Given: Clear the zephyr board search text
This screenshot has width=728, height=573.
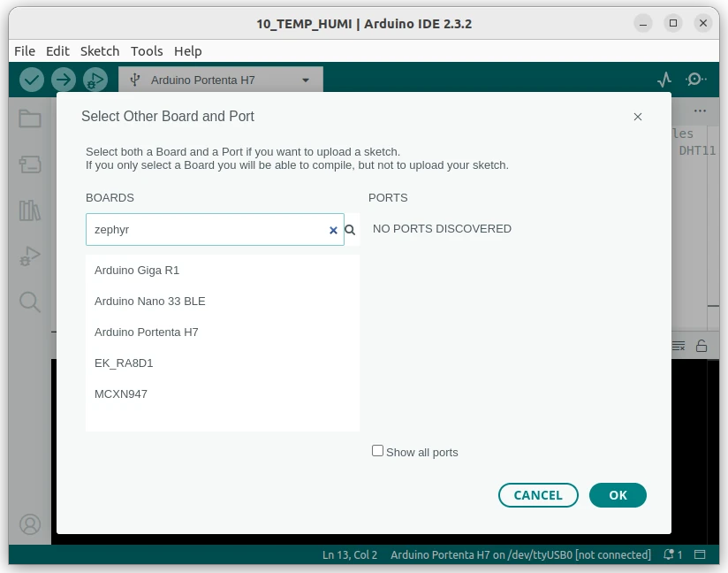Looking at the screenshot, I should tap(333, 230).
